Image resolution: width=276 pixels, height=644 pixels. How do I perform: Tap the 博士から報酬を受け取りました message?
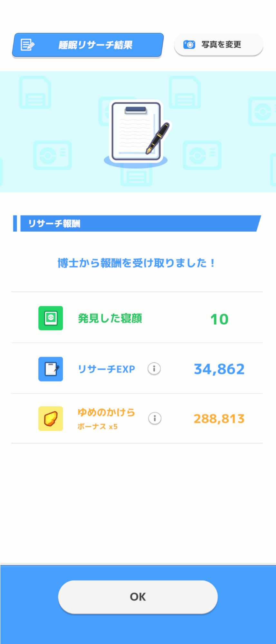coord(136,263)
